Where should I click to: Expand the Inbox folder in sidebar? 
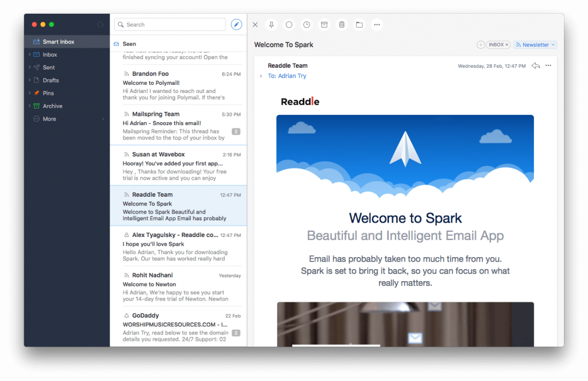point(29,55)
